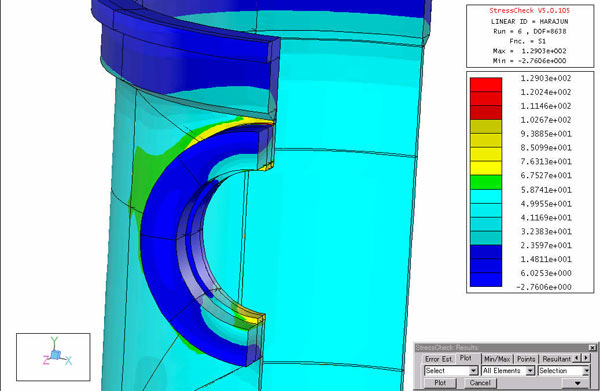Screen dimensions: 600x391
Task: Close the StressCheck Results panel
Action: click(592, 347)
